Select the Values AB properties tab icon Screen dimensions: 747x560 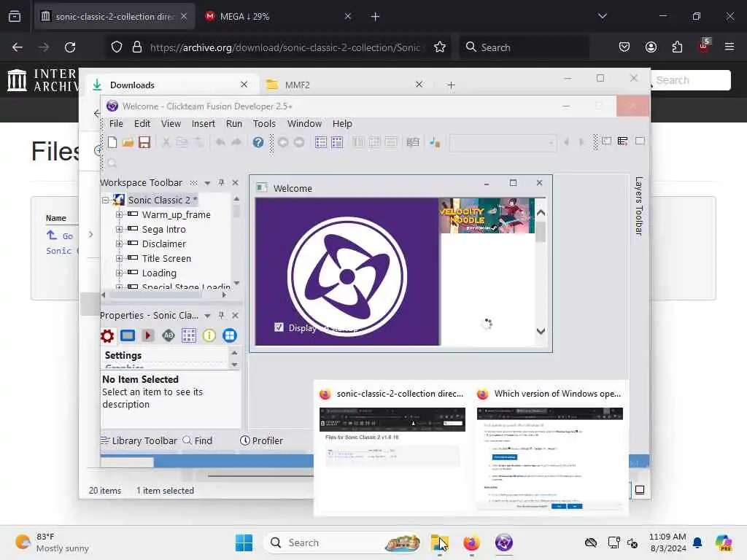169,335
